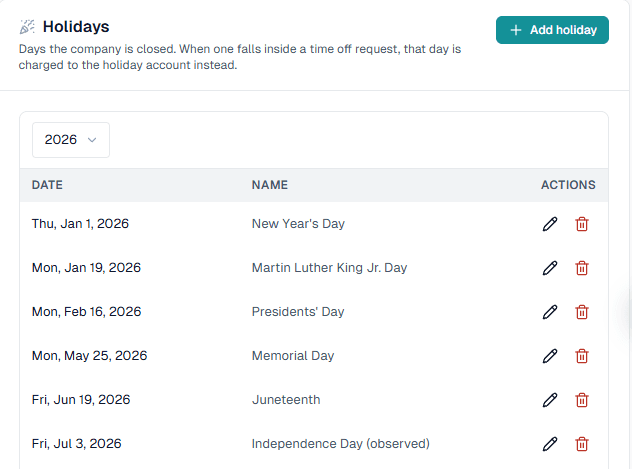
Task: Trash the Memorial Day holiday
Action: click(582, 356)
